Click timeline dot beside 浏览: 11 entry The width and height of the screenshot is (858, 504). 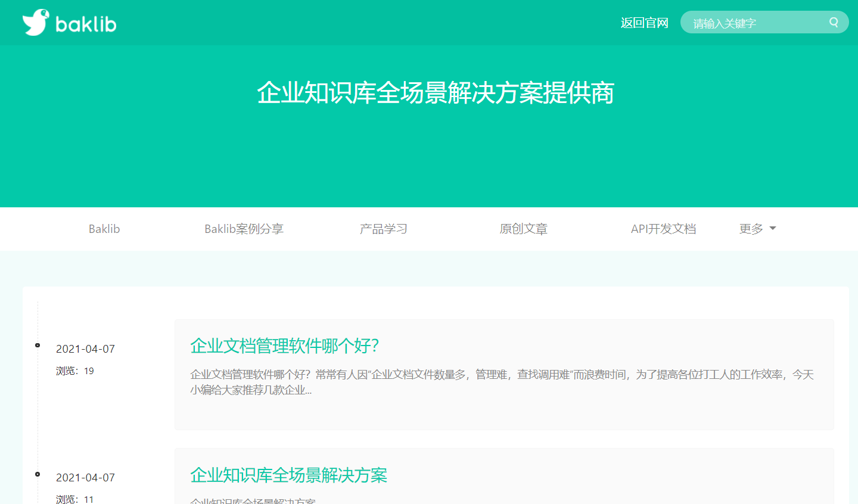[x=38, y=474]
